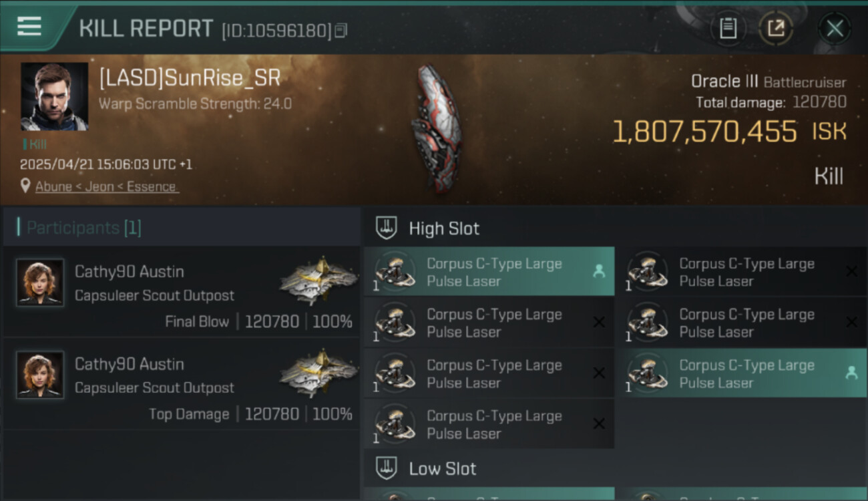Share the kill report via export icon
Viewport: 868px width, 501px height.
[776, 29]
